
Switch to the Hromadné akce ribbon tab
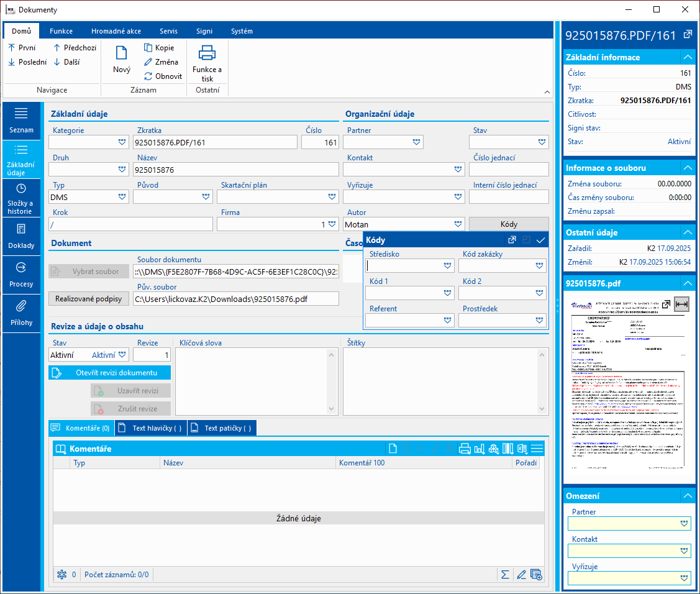tap(116, 31)
